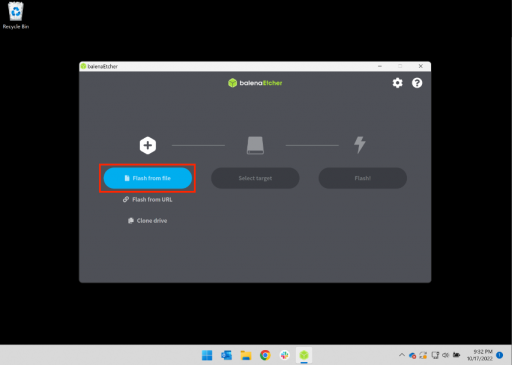Click the drive target icon
The width and height of the screenshot is (512, 365).
coord(255,145)
